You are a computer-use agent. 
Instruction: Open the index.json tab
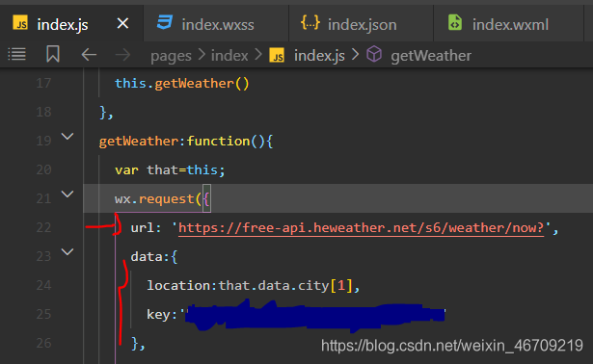[x=362, y=24]
